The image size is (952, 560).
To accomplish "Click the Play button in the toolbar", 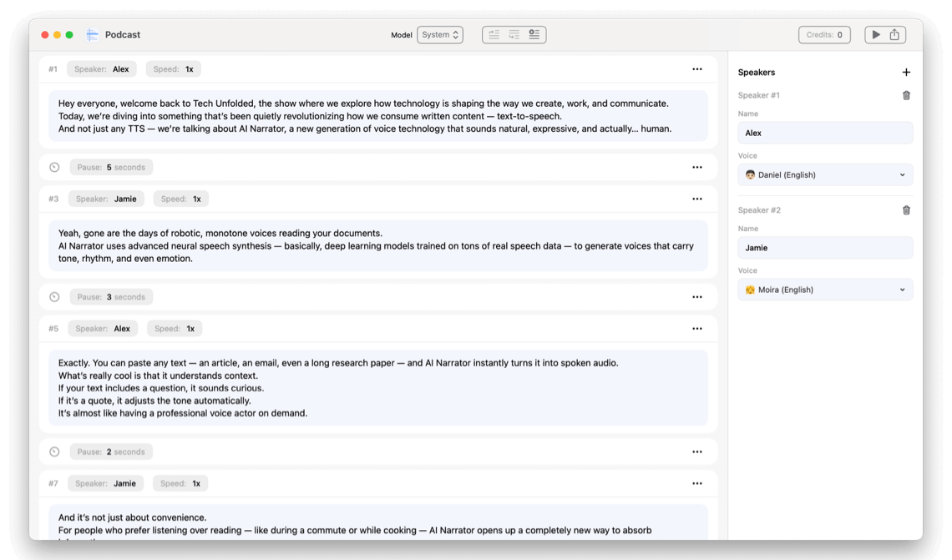I will tap(875, 35).
